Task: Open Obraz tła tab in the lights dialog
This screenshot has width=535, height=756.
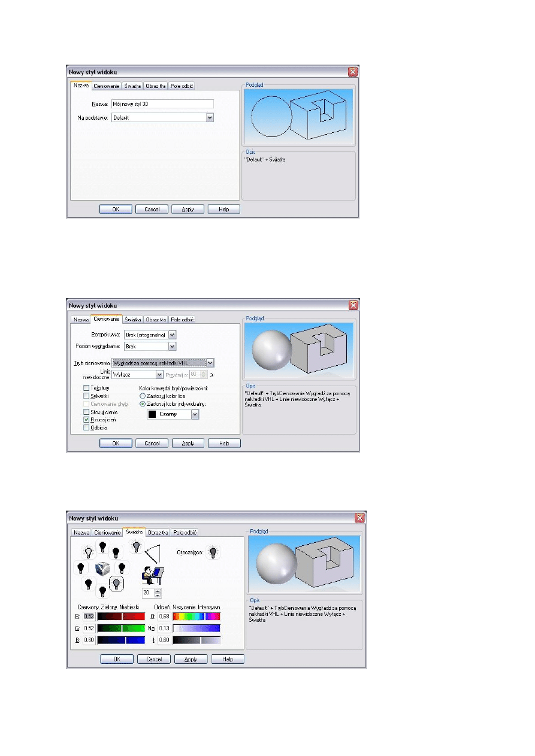Action: pos(158,532)
